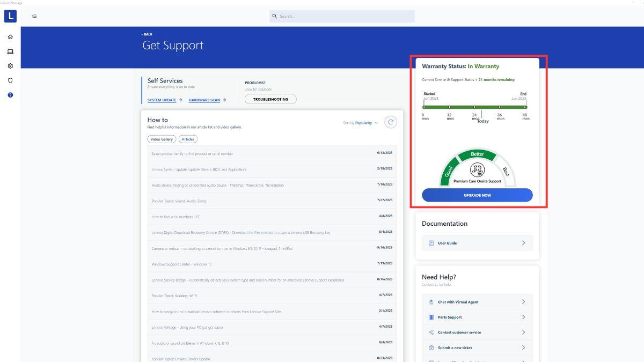Open the Home icon in sidebar
This screenshot has width=644, height=362.
tap(10, 37)
